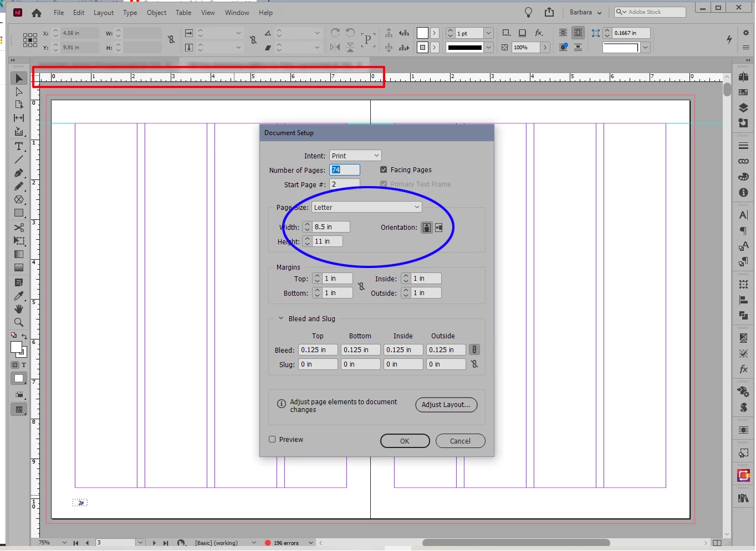Toggle the Primary Text Frame checkbox
The image size is (756, 551).
click(384, 184)
